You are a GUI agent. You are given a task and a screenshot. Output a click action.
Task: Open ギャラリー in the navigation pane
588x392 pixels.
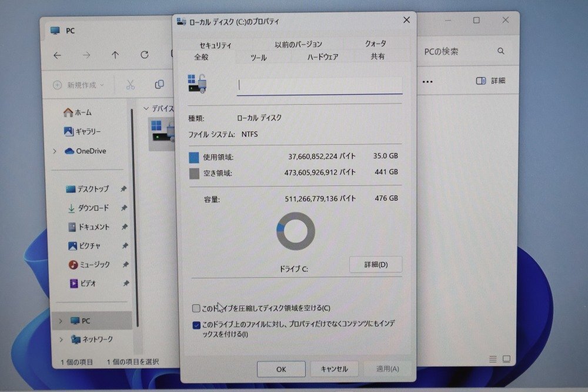tap(82, 131)
